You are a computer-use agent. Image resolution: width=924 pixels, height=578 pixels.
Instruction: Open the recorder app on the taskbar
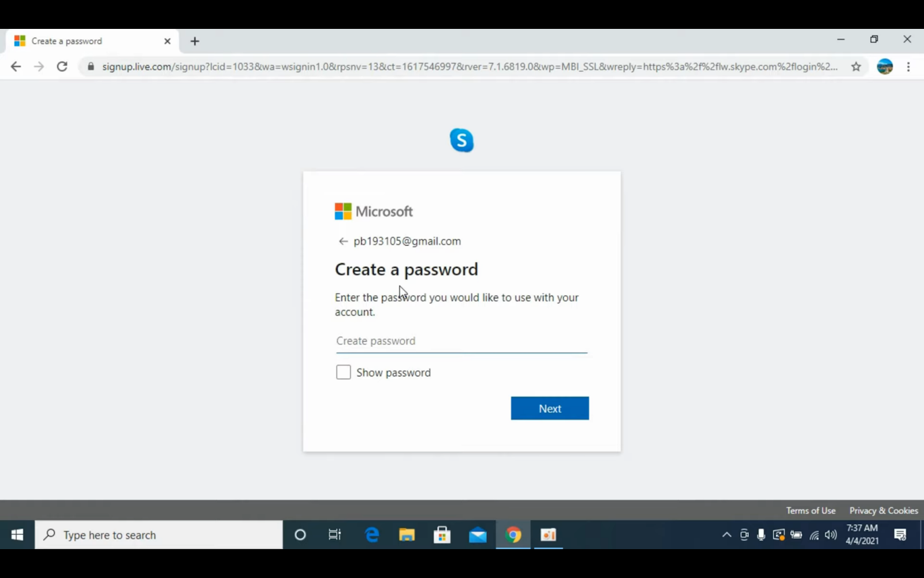548,535
